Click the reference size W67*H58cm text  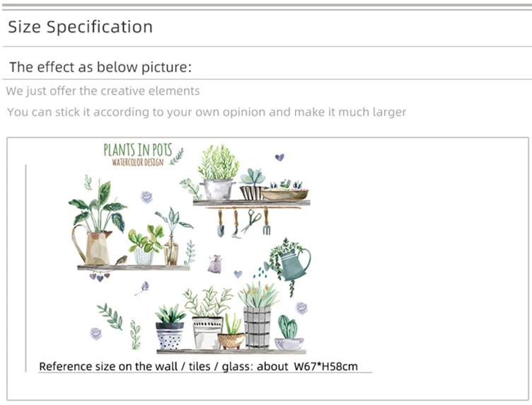coord(199,367)
